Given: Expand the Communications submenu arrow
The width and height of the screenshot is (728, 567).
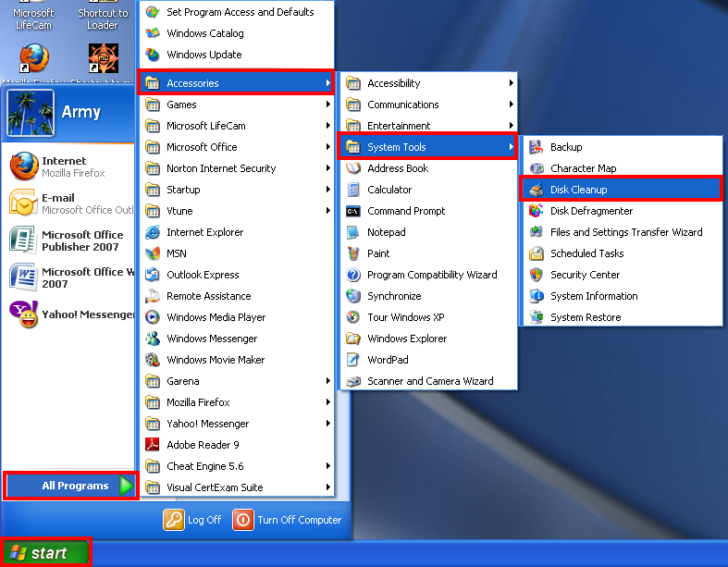Looking at the screenshot, I should [511, 105].
